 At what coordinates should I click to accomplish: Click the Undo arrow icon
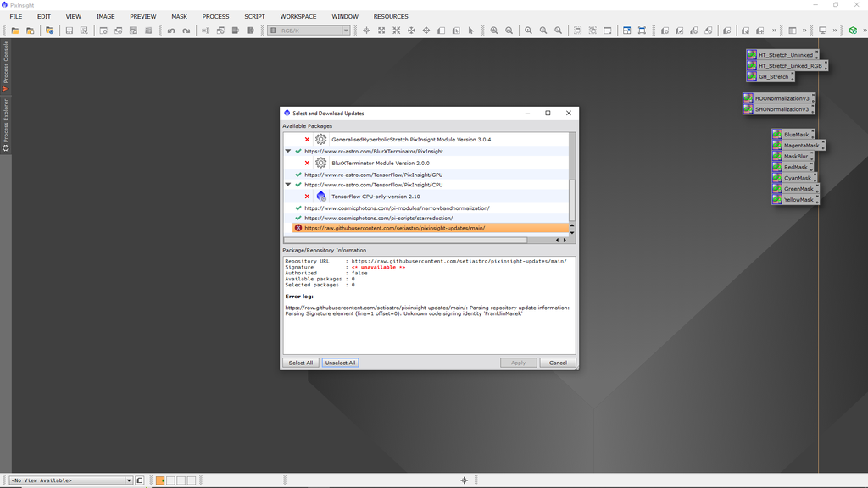pos(171,30)
